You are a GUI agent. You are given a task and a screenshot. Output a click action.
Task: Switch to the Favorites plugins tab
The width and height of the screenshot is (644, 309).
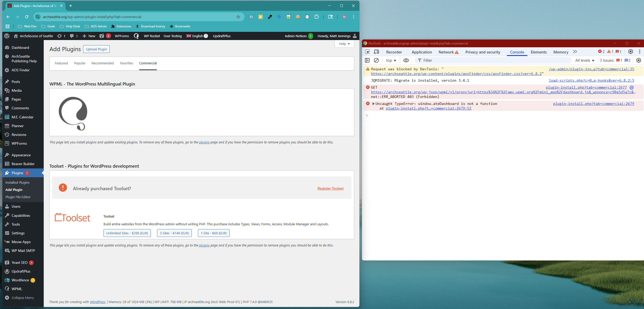pos(126,63)
